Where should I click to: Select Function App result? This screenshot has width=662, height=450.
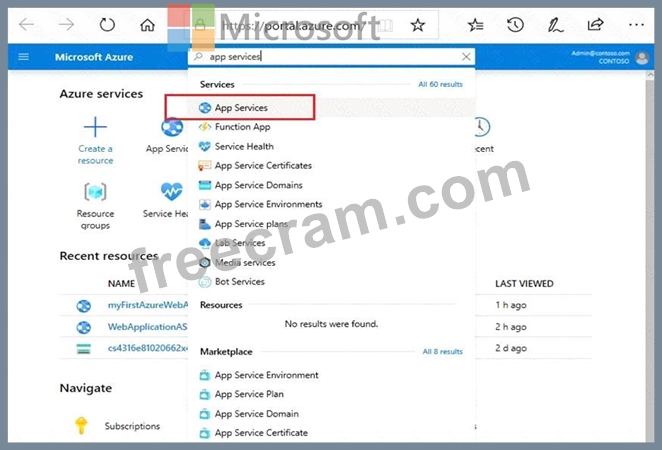pyautogui.click(x=331, y=127)
